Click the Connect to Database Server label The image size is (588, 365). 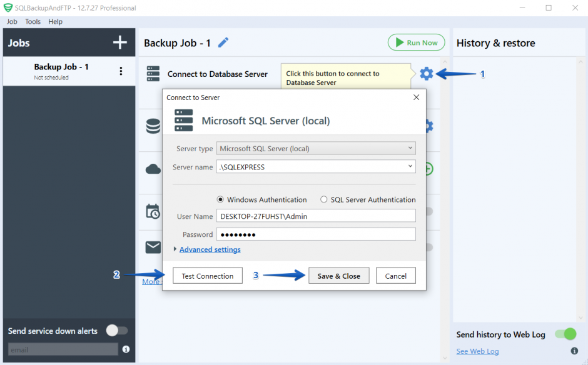tap(218, 74)
